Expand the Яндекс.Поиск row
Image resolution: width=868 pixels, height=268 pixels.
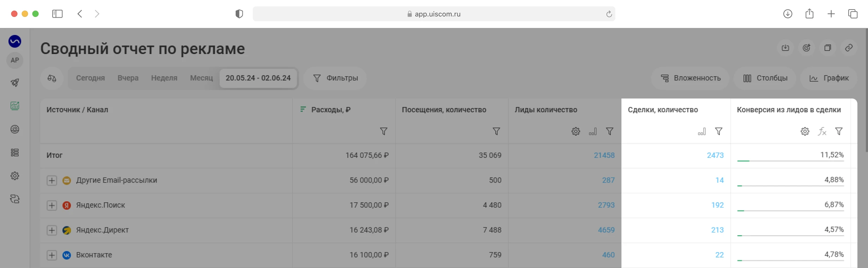(52, 206)
